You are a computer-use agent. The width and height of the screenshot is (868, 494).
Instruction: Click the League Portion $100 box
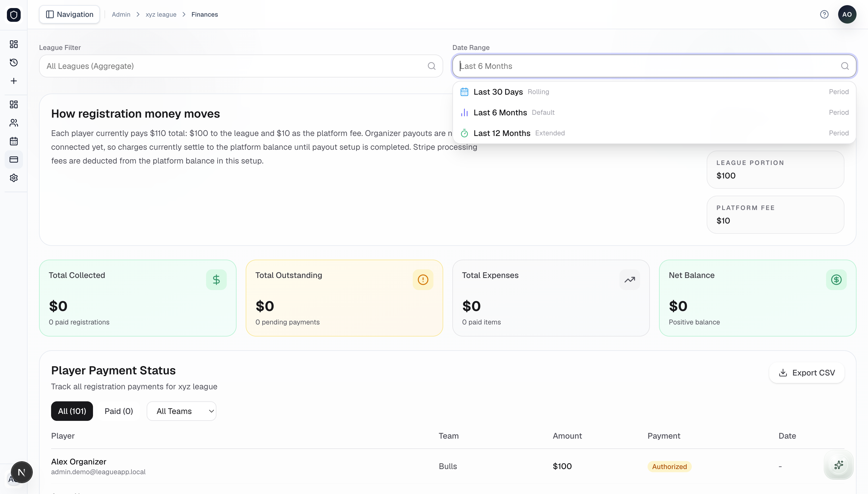click(775, 170)
